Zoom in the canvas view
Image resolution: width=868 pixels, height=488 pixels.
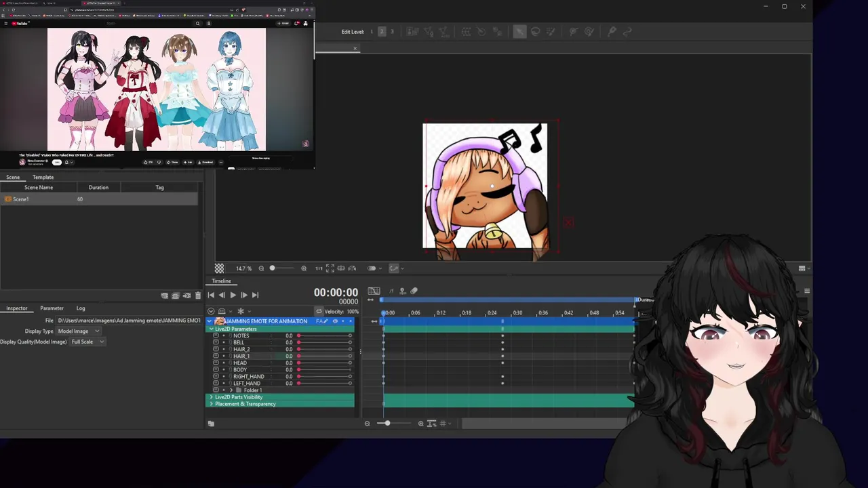tap(304, 268)
